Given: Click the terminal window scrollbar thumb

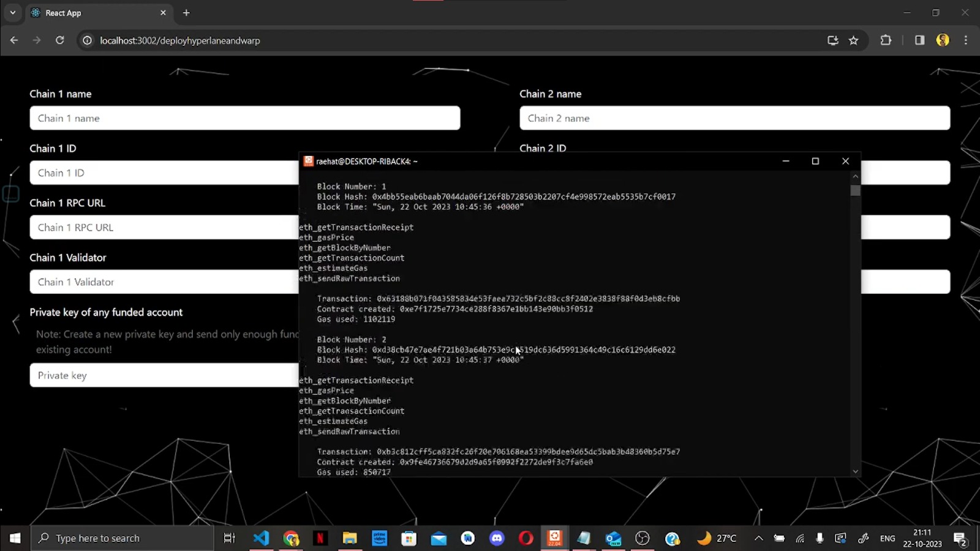Looking at the screenshot, I should pyautogui.click(x=855, y=190).
